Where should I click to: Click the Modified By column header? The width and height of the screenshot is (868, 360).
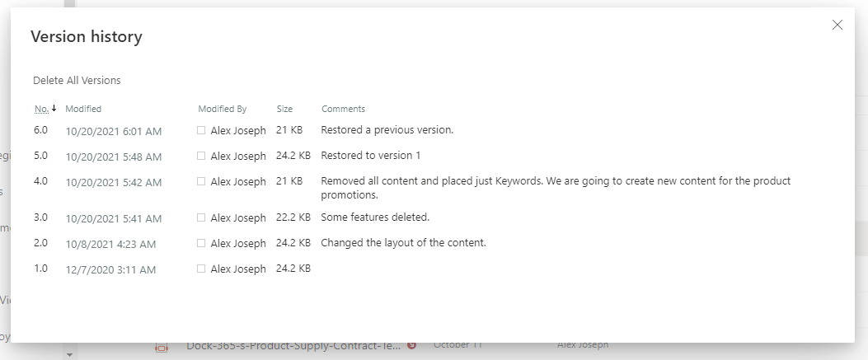pyautogui.click(x=222, y=109)
